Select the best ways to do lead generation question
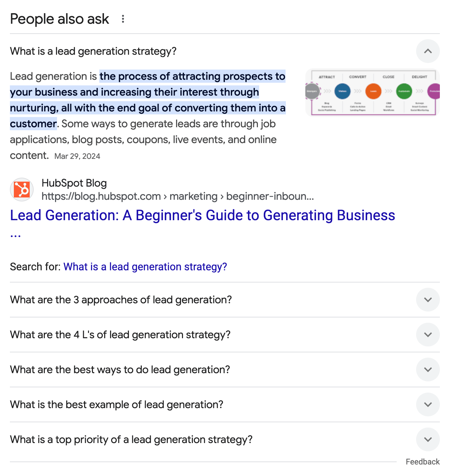 (120, 370)
